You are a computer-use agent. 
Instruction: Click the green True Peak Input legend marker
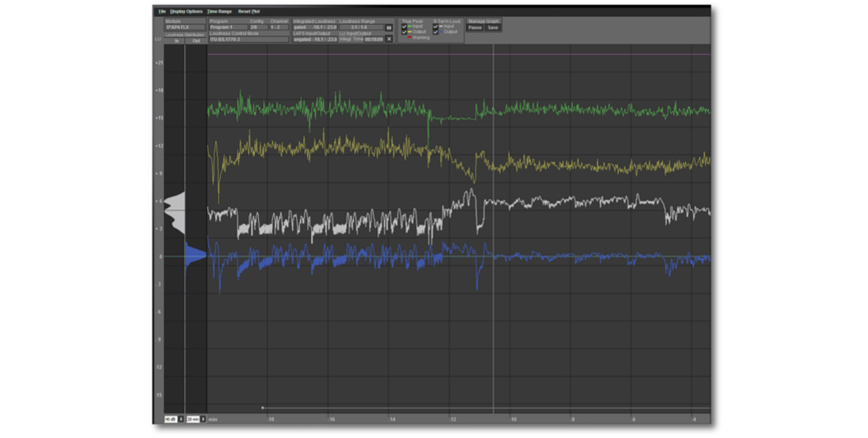(x=410, y=26)
